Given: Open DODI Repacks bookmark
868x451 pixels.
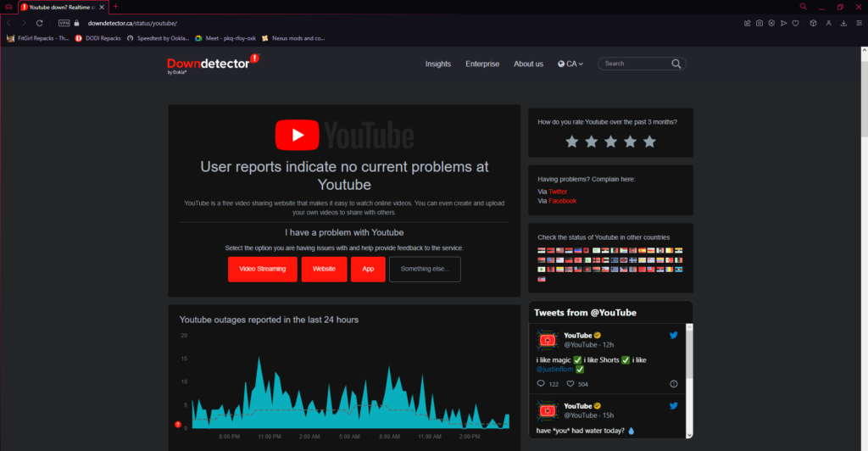Looking at the screenshot, I should click(98, 38).
